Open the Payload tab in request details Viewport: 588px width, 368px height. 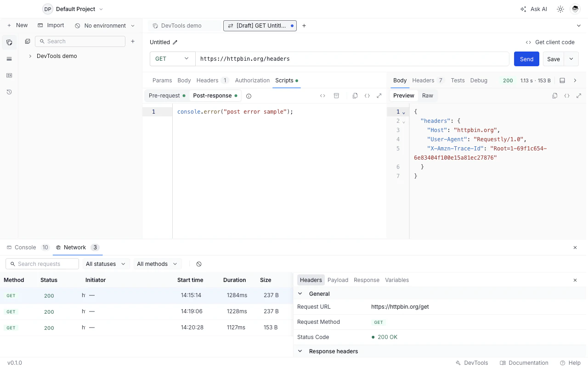(x=338, y=280)
